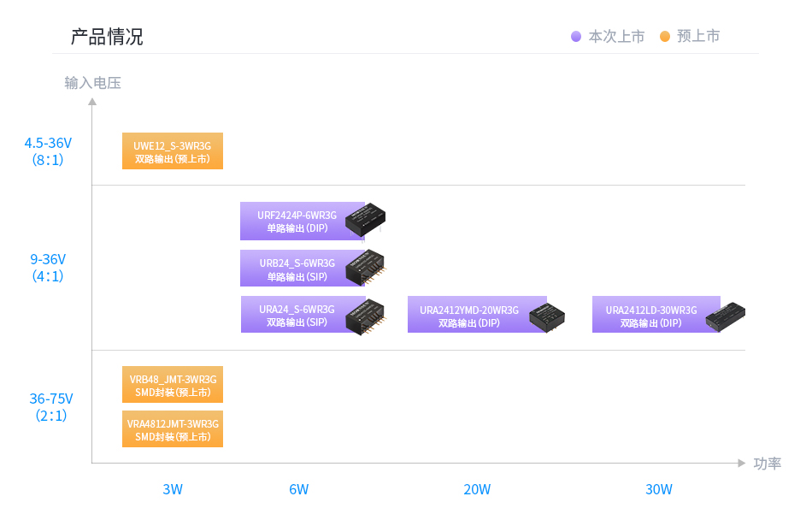Screen dimensions: 812x514
Task: Click the URA2412LD-30WR3G module image
Action: (x=725, y=315)
